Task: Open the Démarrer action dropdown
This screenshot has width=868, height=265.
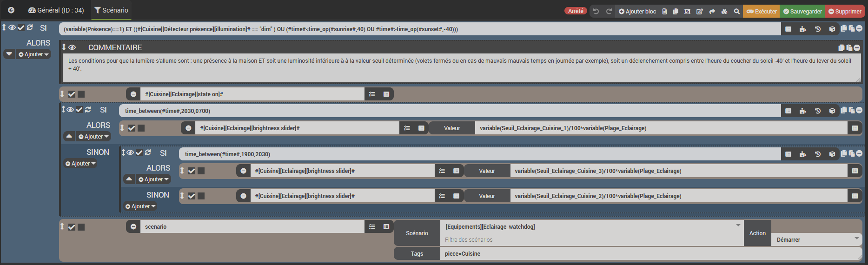Action: pyautogui.click(x=817, y=239)
